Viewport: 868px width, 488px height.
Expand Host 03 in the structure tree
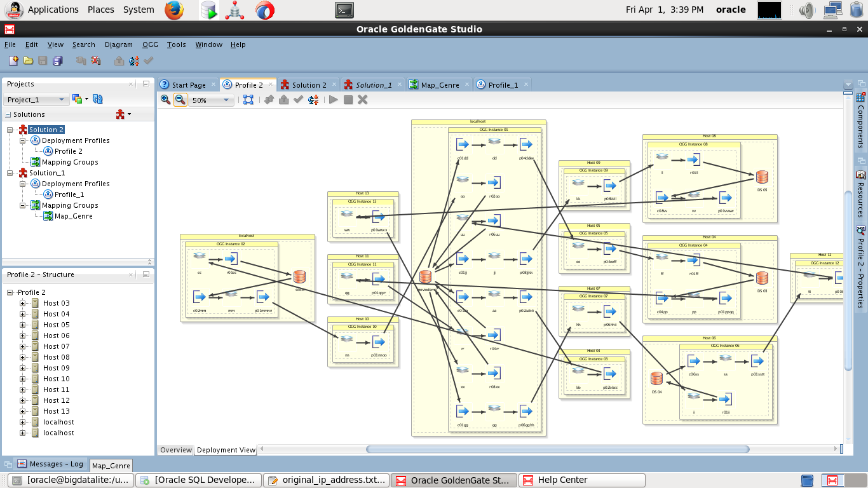(23, 303)
